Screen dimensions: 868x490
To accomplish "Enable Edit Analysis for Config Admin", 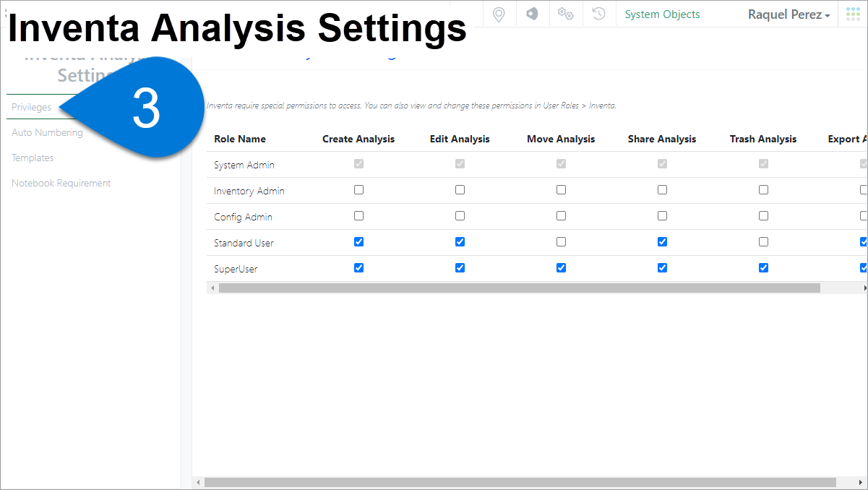I will pos(460,216).
